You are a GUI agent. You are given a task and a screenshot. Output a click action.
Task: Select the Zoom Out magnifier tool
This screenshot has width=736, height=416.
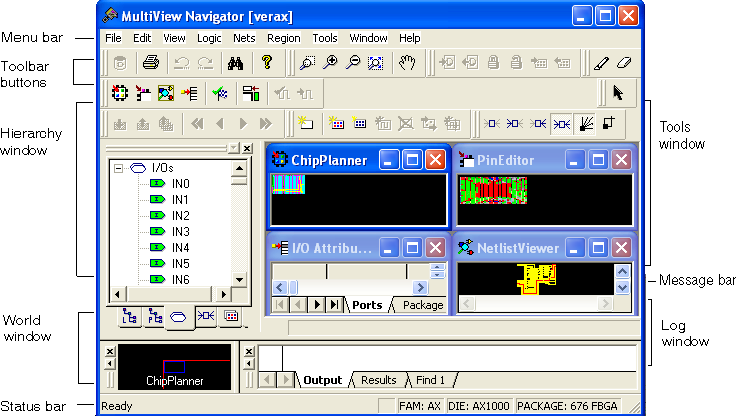pyautogui.click(x=353, y=62)
